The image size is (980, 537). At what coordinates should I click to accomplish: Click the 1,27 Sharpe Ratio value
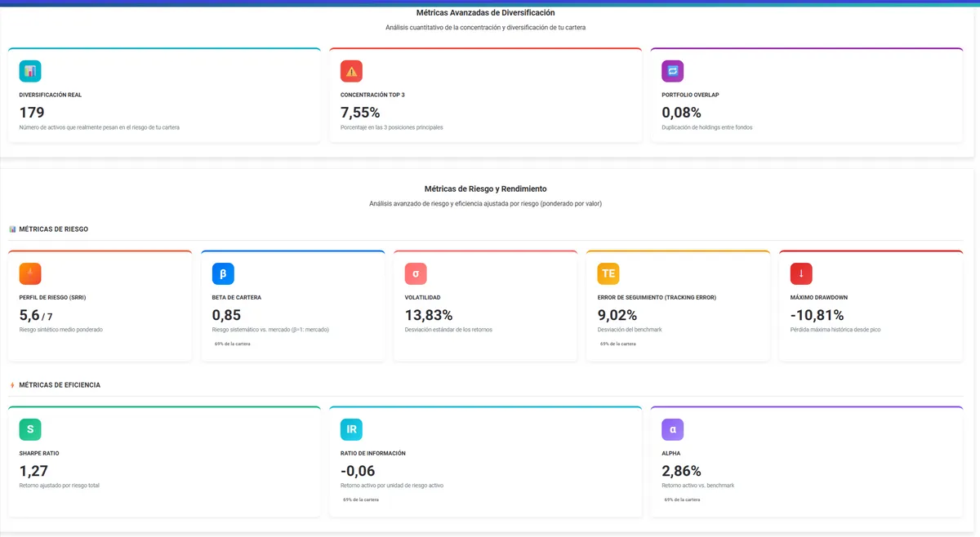tap(33, 471)
